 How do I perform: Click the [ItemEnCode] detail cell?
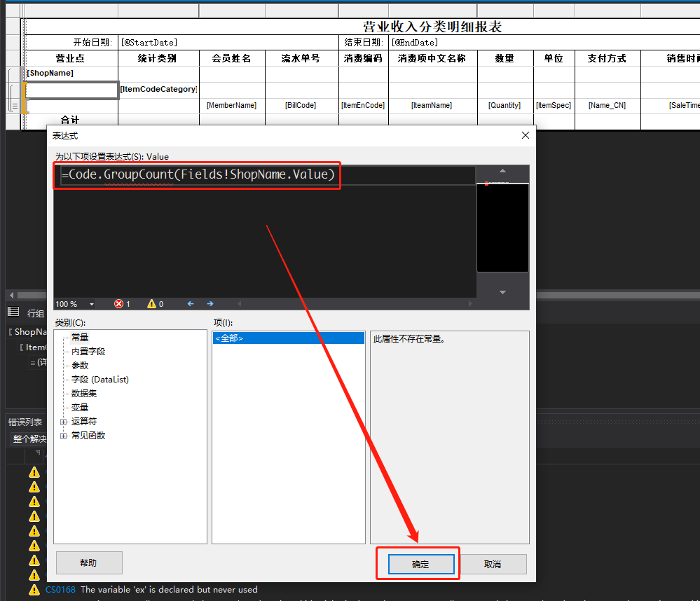click(x=363, y=105)
